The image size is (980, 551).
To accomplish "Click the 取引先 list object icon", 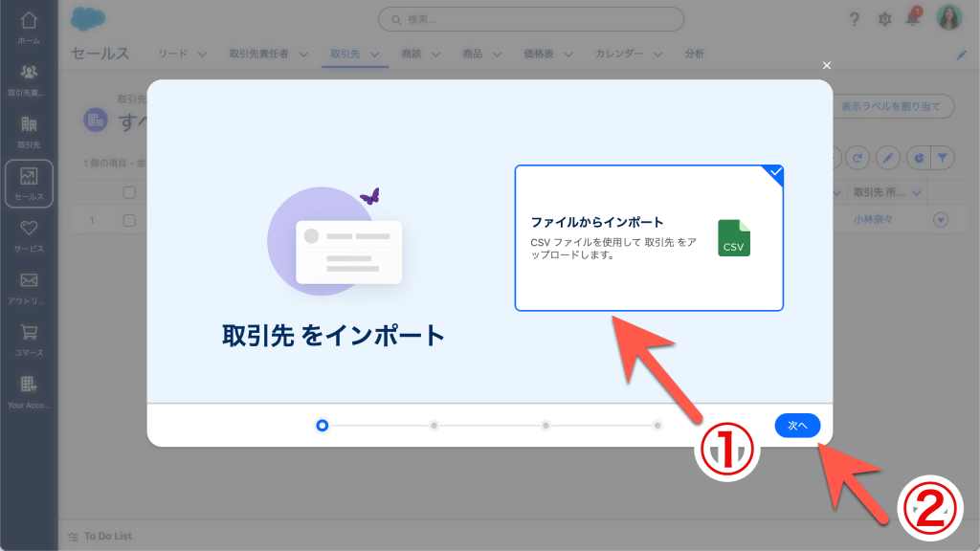I will click(96, 120).
